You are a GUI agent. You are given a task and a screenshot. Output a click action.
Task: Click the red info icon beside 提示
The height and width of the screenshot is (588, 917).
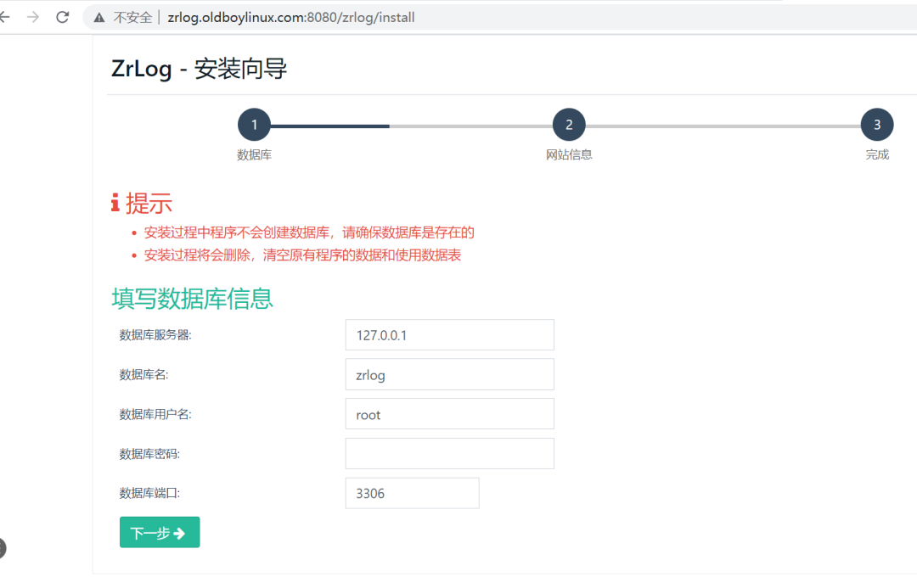tap(115, 203)
